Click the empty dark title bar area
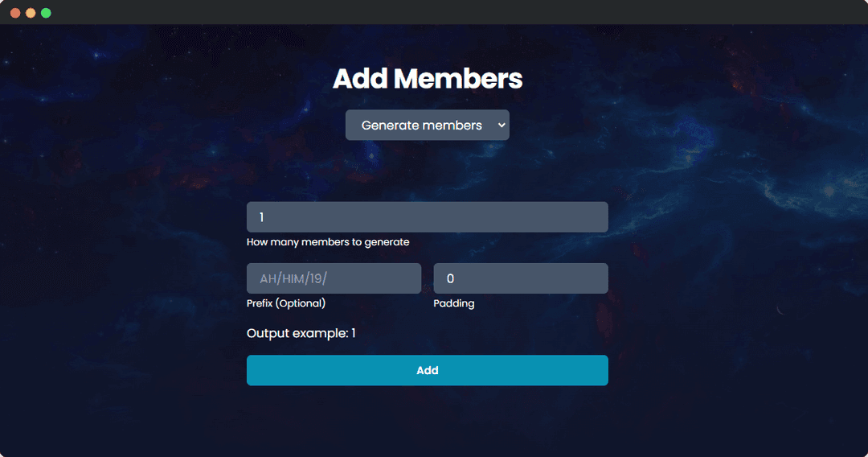Screen dimensions: 868x457 (443, 12)
